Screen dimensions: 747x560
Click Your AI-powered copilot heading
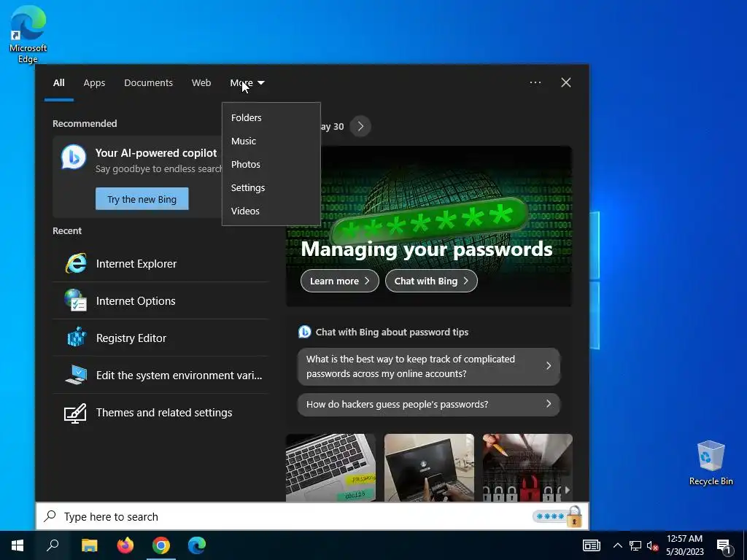156,153
